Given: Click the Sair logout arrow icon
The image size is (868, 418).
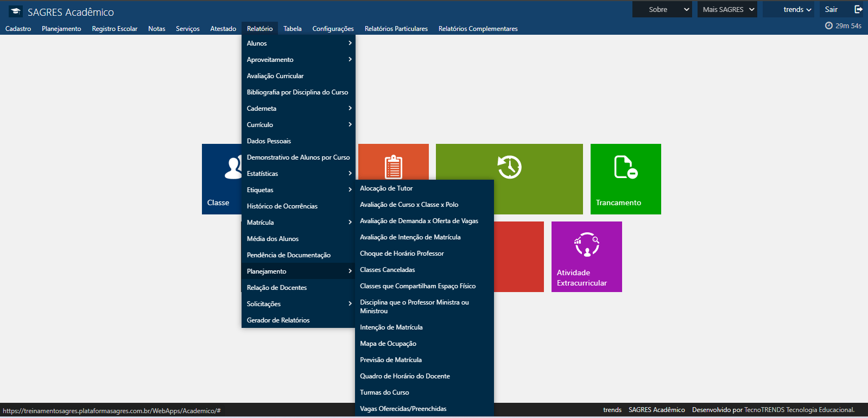Looking at the screenshot, I should pyautogui.click(x=858, y=9).
